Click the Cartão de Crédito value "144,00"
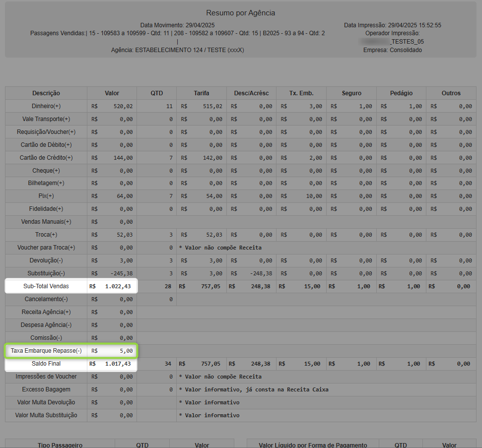The height and width of the screenshot is (448, 482). [123, 158]
